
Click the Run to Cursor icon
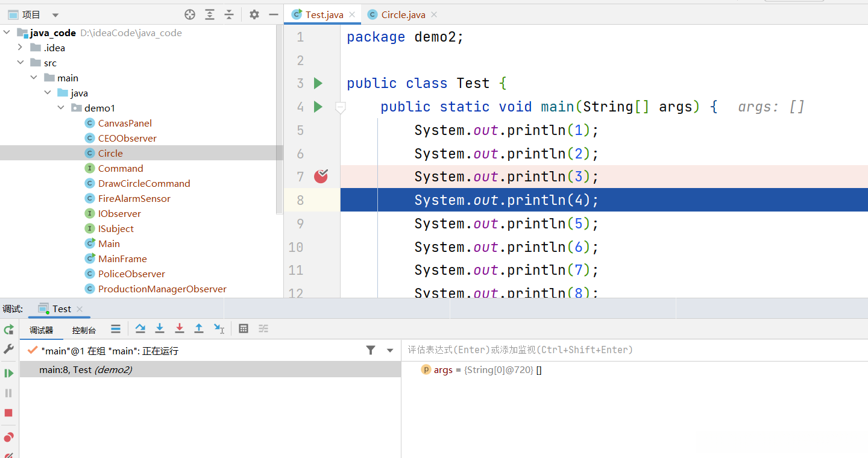pos(219,328)
